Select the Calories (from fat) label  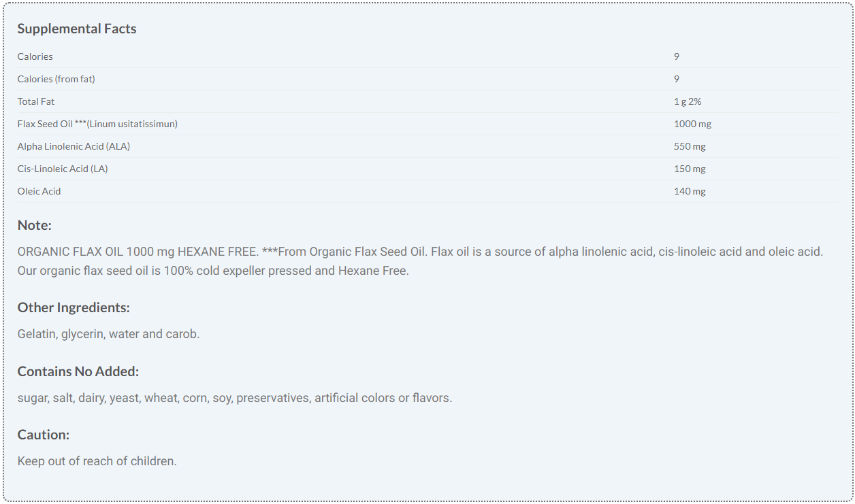point(57,79)
